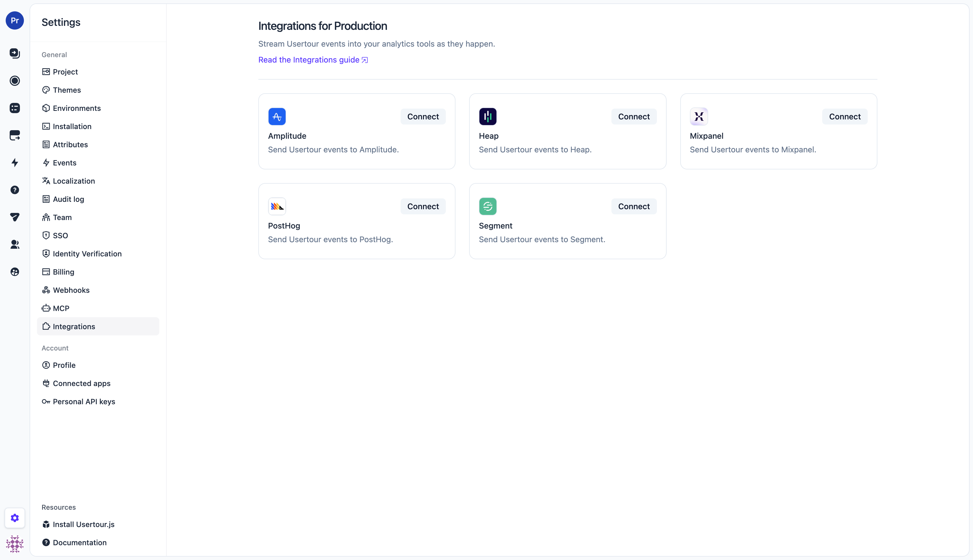
Task: Open the lightning bolt icon in left rail
Action: pyautogui.click(x=15, y=162)
